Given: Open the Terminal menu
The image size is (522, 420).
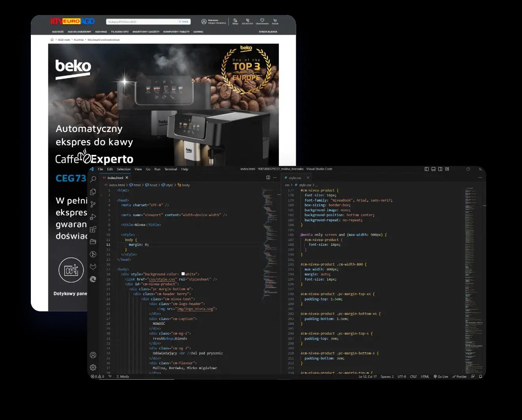Looking at the screenshot, I should 170,169.
